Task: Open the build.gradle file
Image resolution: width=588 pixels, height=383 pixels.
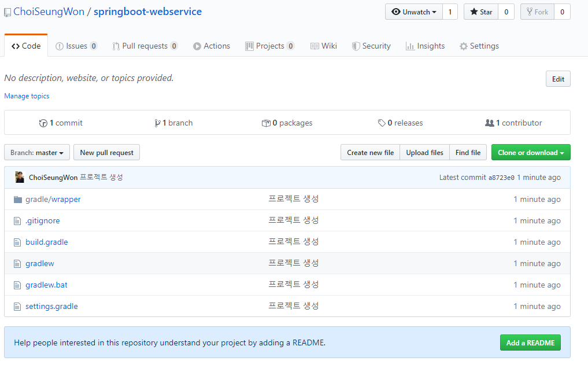Action: [46, 242]
